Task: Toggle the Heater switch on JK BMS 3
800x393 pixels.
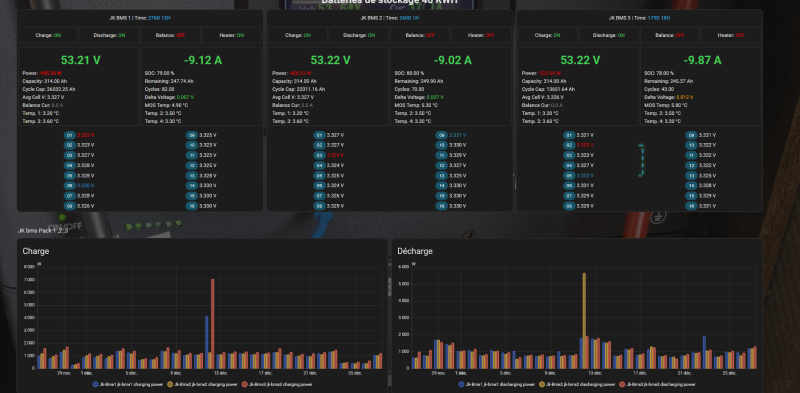Action: pos(732,35)
